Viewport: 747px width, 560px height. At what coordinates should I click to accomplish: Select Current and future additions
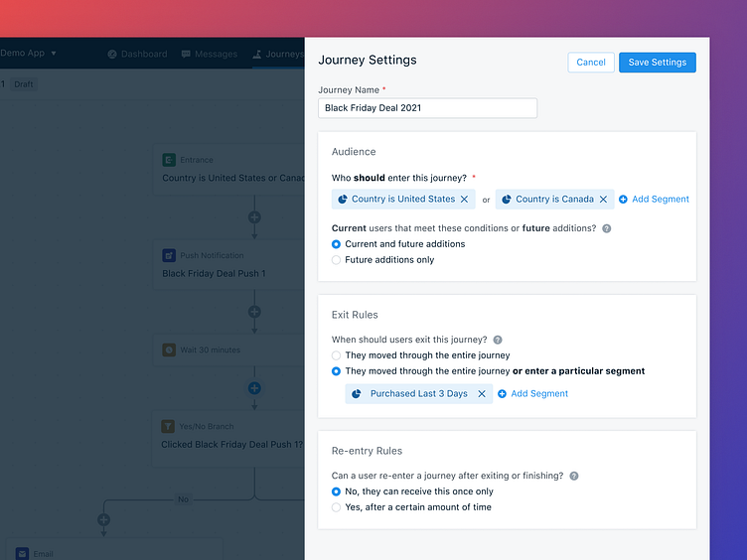(x=336, y=244)
